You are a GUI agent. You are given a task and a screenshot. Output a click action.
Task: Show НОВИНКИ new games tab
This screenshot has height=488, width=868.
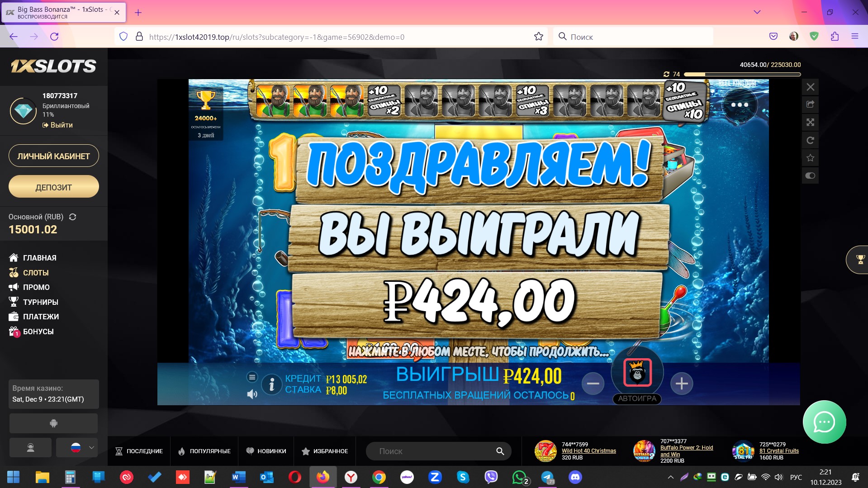(266, 451)
